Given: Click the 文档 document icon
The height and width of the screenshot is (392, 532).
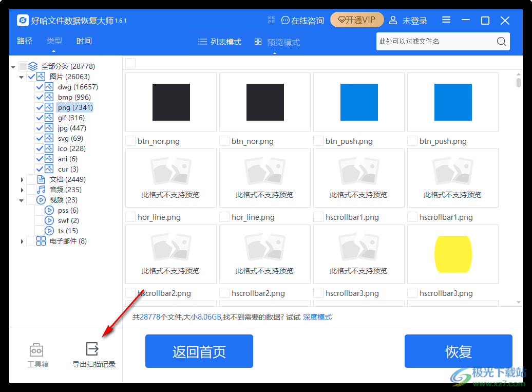Looking at the screenshot, I should (41, 179).
